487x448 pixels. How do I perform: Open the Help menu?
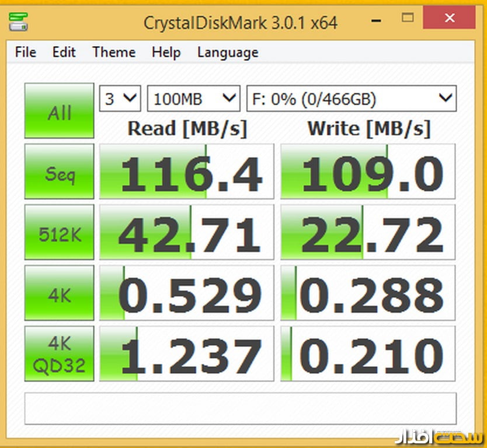pos(166,52)
